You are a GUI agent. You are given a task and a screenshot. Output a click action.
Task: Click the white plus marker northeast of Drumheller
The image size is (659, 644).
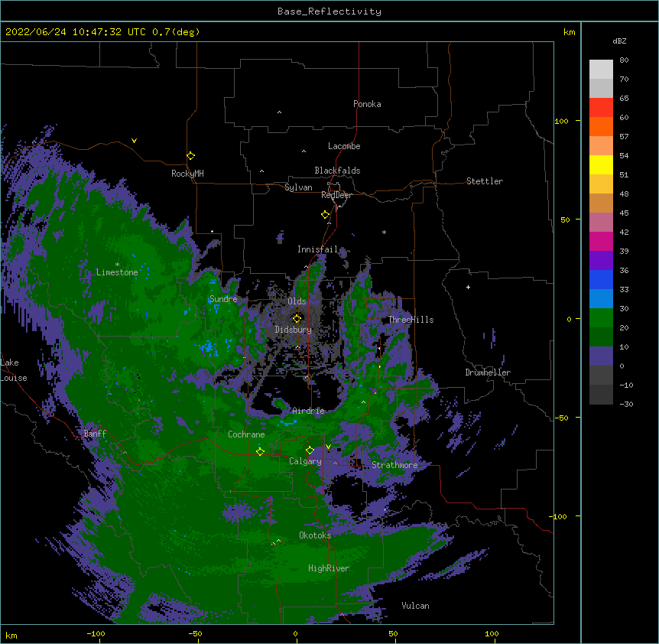(468, 287)
